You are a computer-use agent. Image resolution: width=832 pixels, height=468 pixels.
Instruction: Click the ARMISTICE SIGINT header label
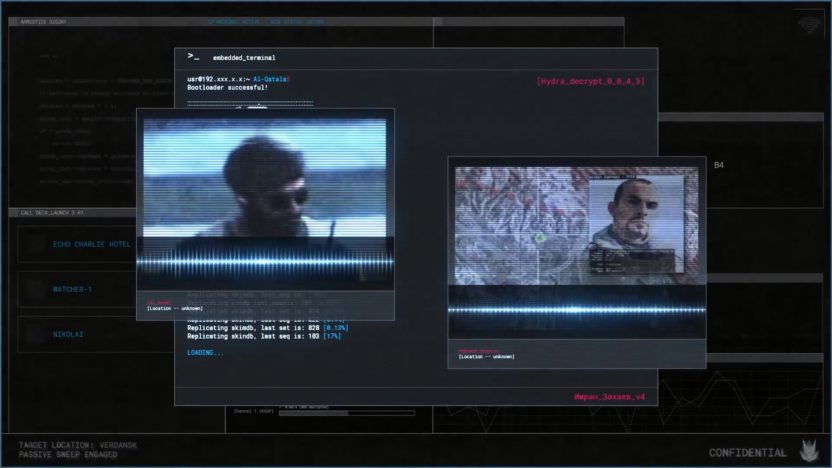(x=44, y=22)
